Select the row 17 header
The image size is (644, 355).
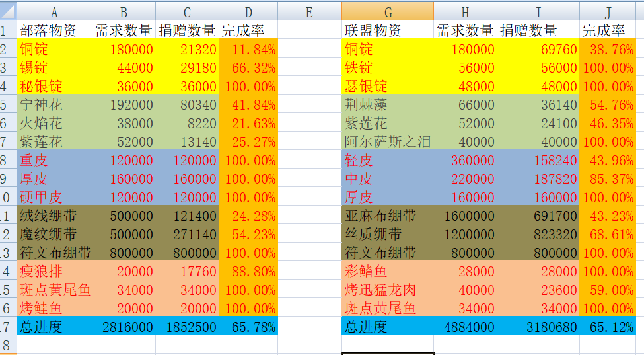pyautogui.click(x=7, y=327)
